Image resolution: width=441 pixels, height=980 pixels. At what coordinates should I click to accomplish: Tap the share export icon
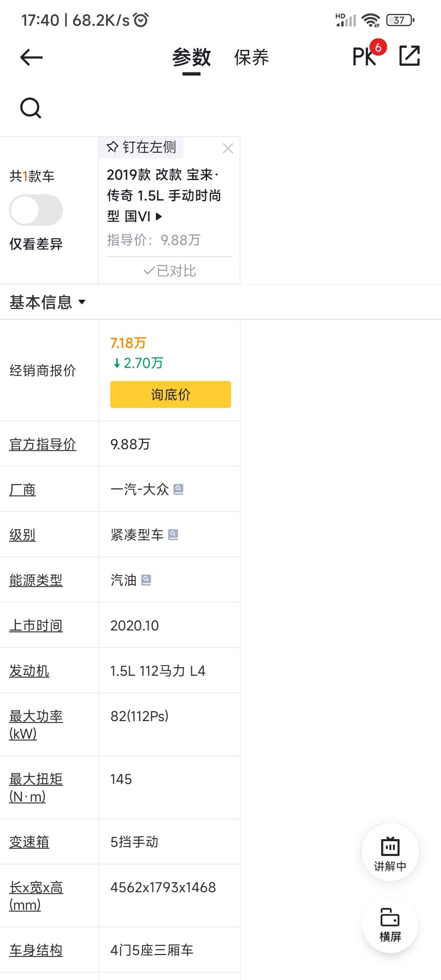click(x=410, y=56)
